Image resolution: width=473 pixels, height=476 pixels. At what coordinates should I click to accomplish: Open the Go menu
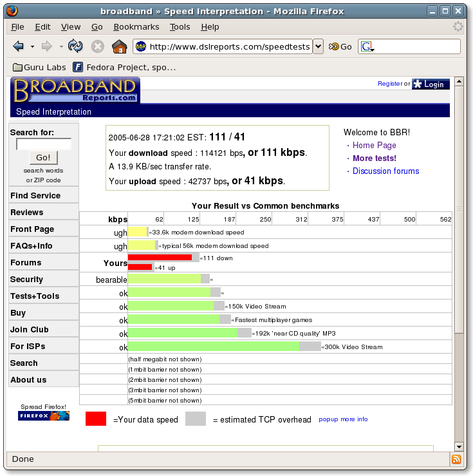tap(97, 27)
